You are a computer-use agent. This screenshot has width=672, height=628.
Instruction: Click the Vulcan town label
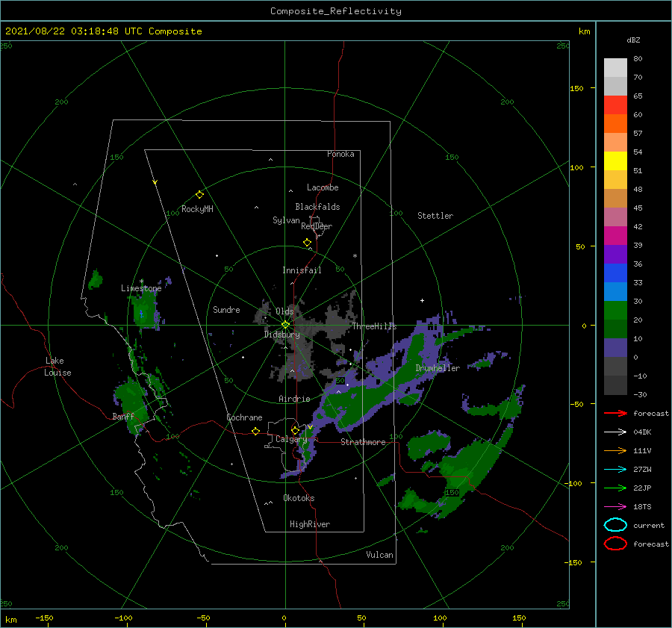[380, 555]
